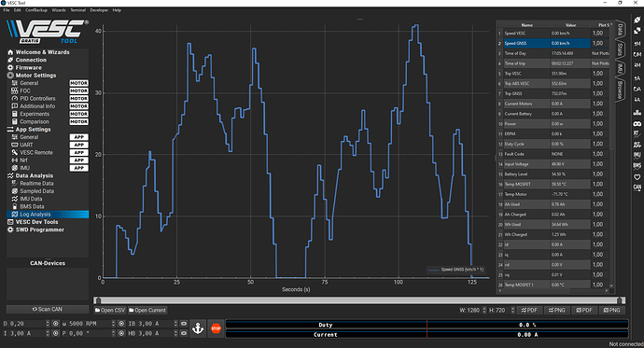
Task: Click play button beside the D 0,20 field
Action: pyautogui.click(x=55, y=324)
